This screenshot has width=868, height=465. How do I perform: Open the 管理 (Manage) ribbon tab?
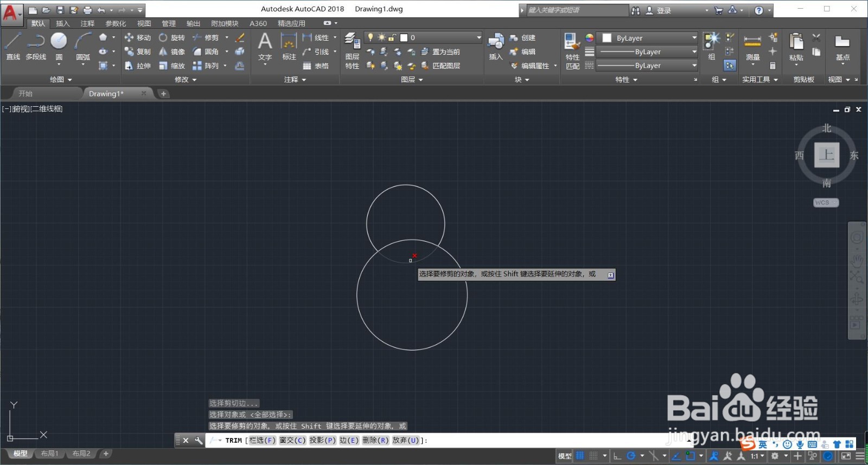click(169, 23)
